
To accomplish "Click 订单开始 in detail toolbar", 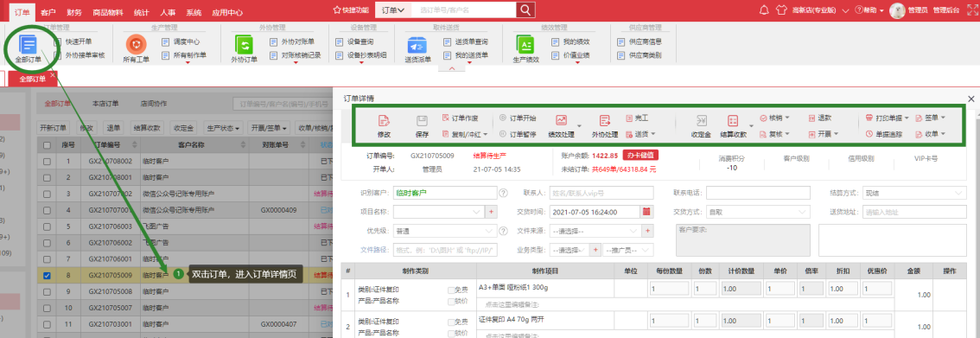I will pyautogui.click(x=518, y=118).
